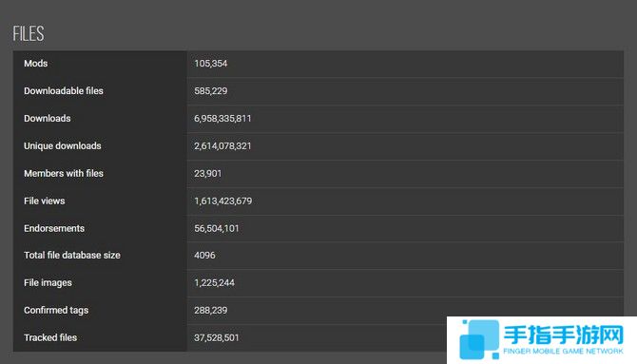Screen dimensions: 637x364
Task: Click the Endorsements count 56,504,101
Action: pyautogui.click(x=217, y=228)
